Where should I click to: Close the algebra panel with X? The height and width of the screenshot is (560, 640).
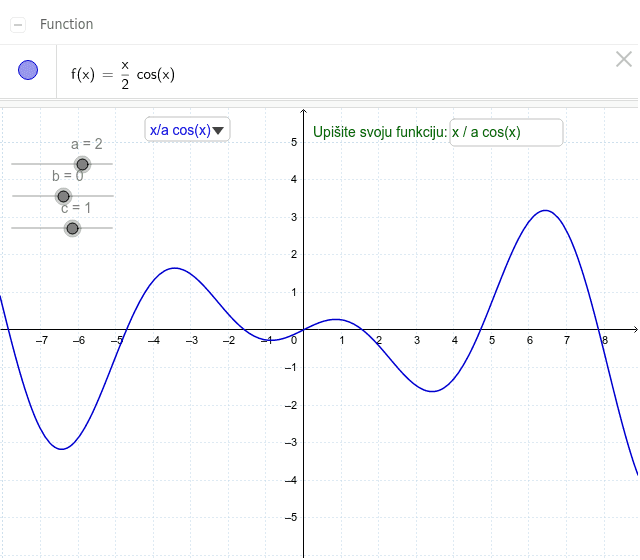click(x=624, y=60)
